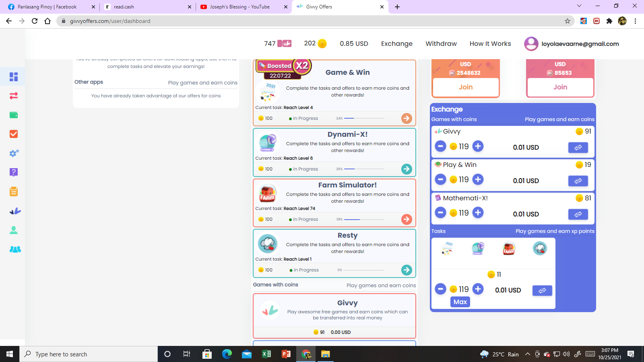Viewport: 644px width, 362px height.
Task: Open the Farm Simulator! task arrow
Action: 407,219
